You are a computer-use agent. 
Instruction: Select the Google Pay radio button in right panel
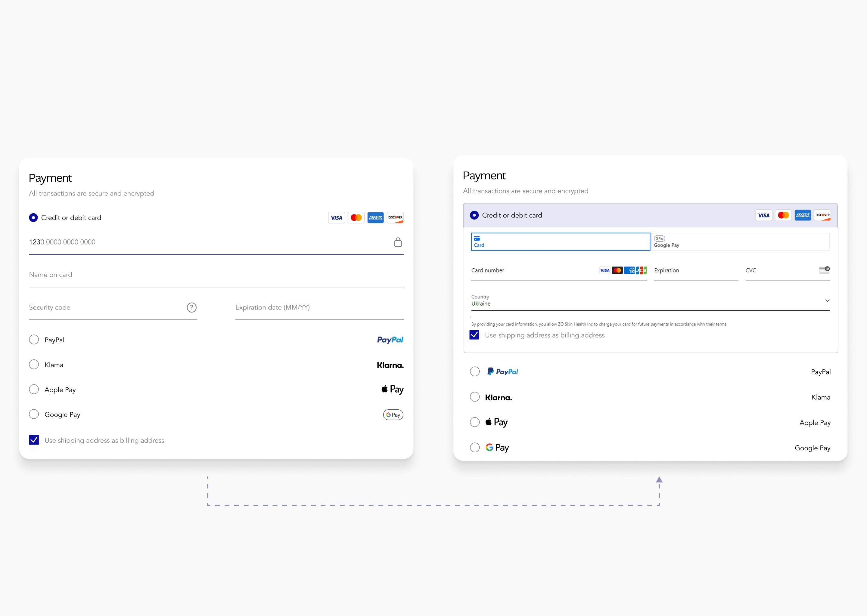tap(474, 448)
